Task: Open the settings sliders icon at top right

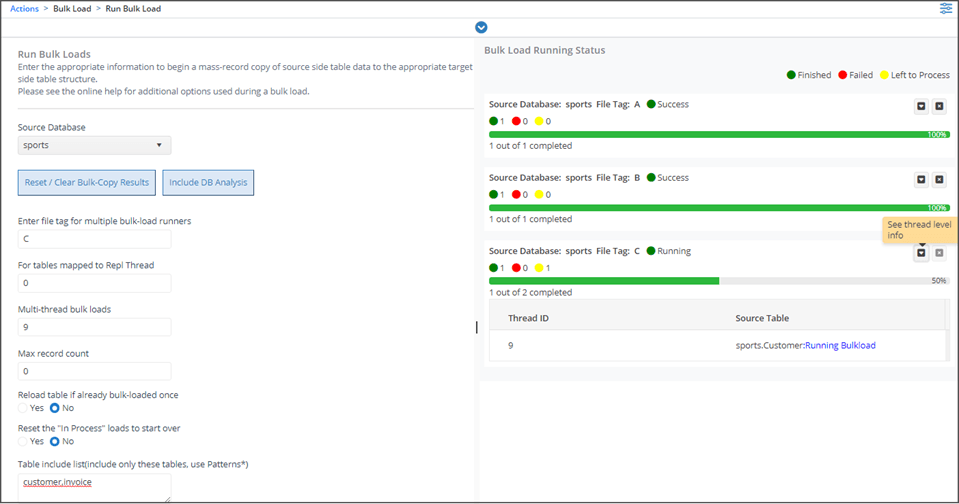Action: pyautogui.click(x=946, y=9)
